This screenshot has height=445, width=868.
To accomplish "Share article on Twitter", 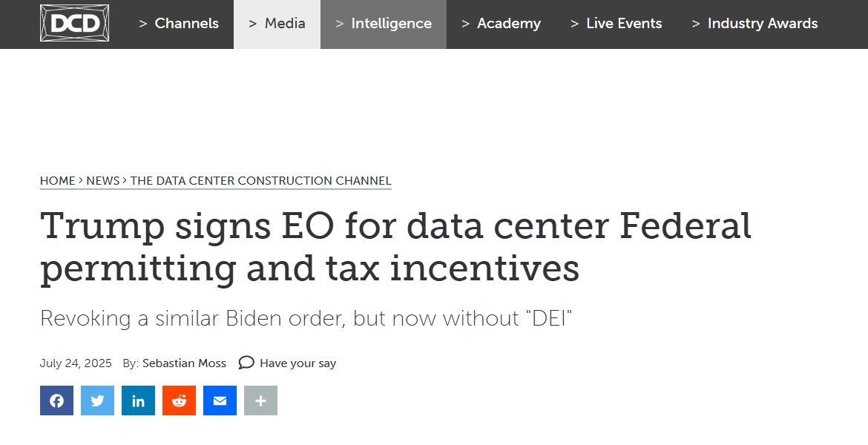I will pos(97,400).
